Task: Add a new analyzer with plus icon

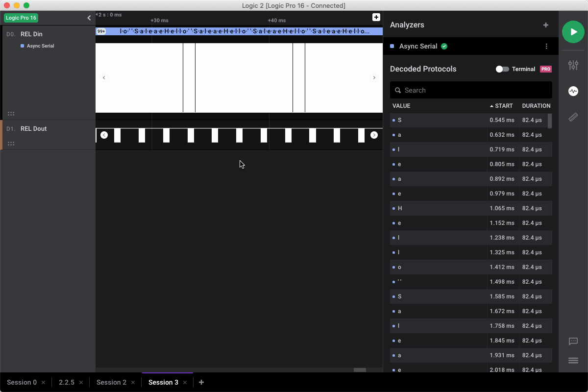Action: coord(546,25)
